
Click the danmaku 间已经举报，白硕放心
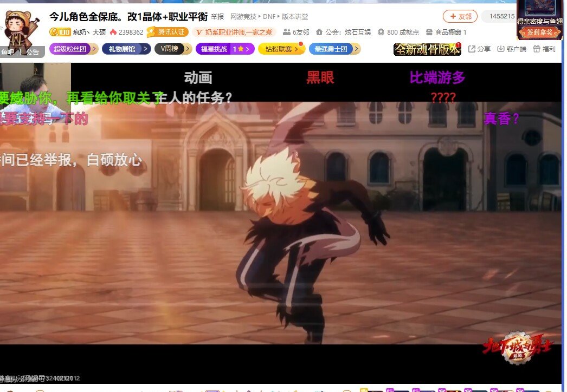point(71,160)
